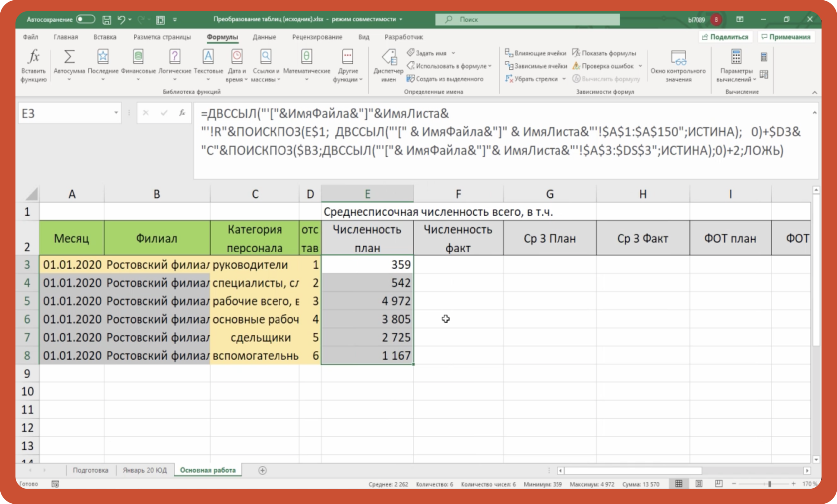Expand the Name Box dropdown

point(116,113)
